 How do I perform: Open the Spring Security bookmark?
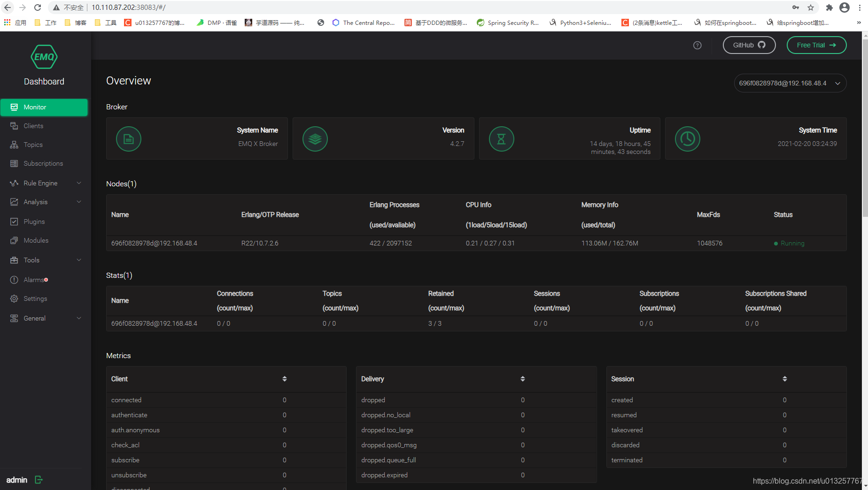coord(507,23)
